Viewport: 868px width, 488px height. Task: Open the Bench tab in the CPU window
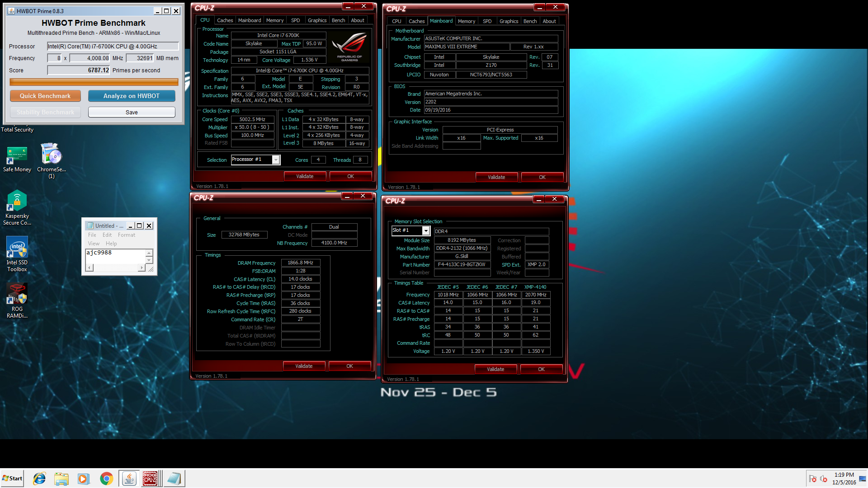[338, 20]
